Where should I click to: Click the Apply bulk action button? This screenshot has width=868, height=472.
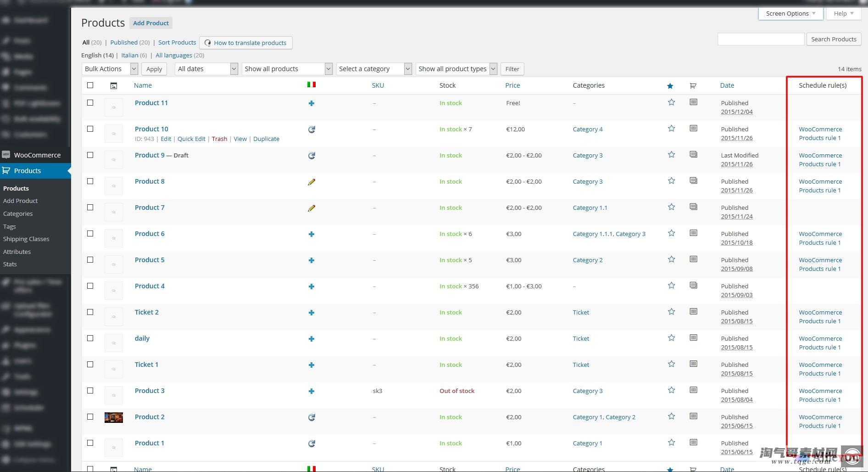154,69
